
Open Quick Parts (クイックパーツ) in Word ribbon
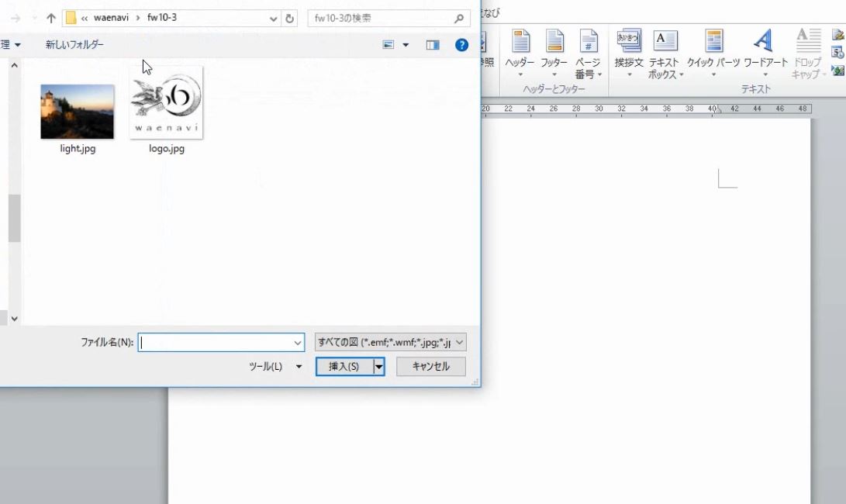point(713,54)
